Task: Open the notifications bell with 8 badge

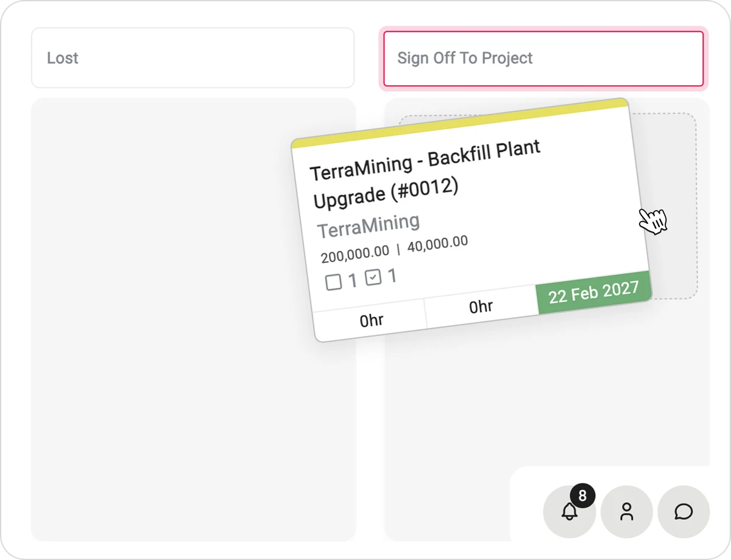Action: [x=569, y=512]
